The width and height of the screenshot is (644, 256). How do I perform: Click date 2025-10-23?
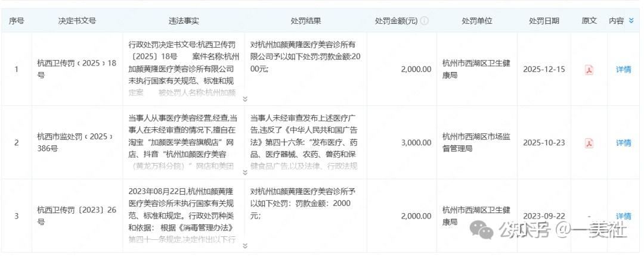click(544, 143)
